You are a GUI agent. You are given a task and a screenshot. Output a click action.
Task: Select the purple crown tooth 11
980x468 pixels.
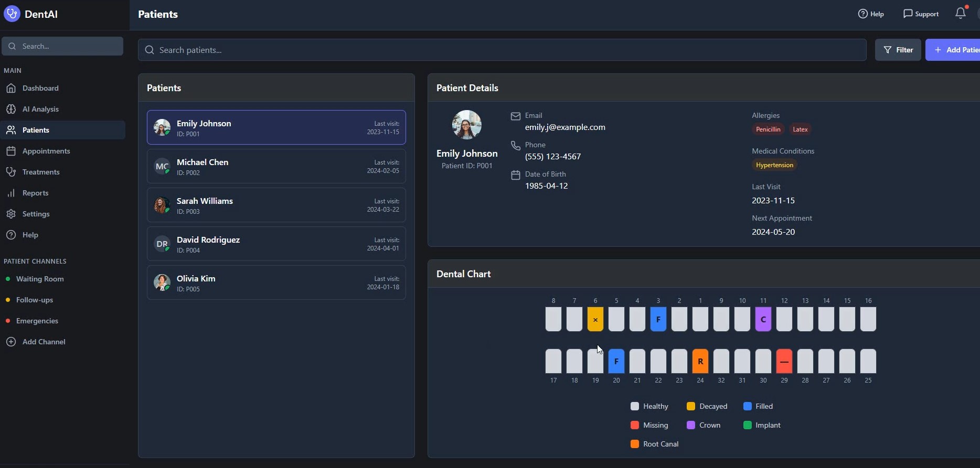[763, 319]
